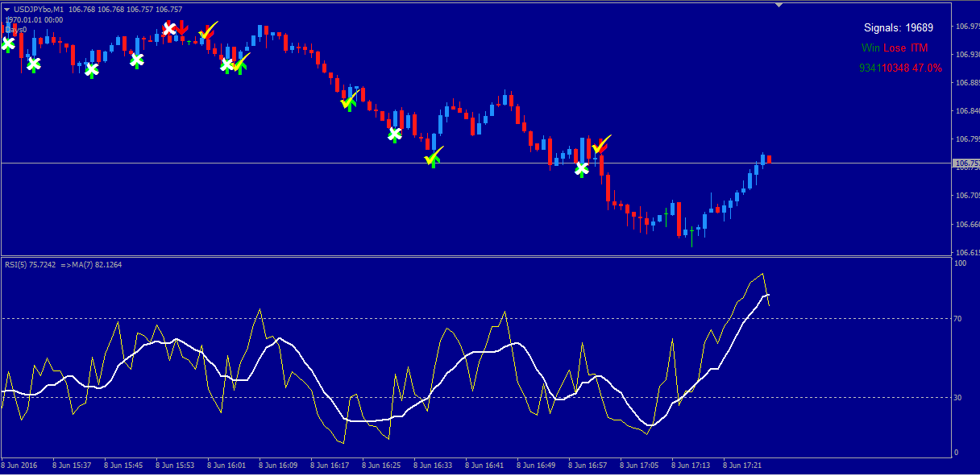Click the 106.795 price scale label
980x476 pixels.
[966, 139]
